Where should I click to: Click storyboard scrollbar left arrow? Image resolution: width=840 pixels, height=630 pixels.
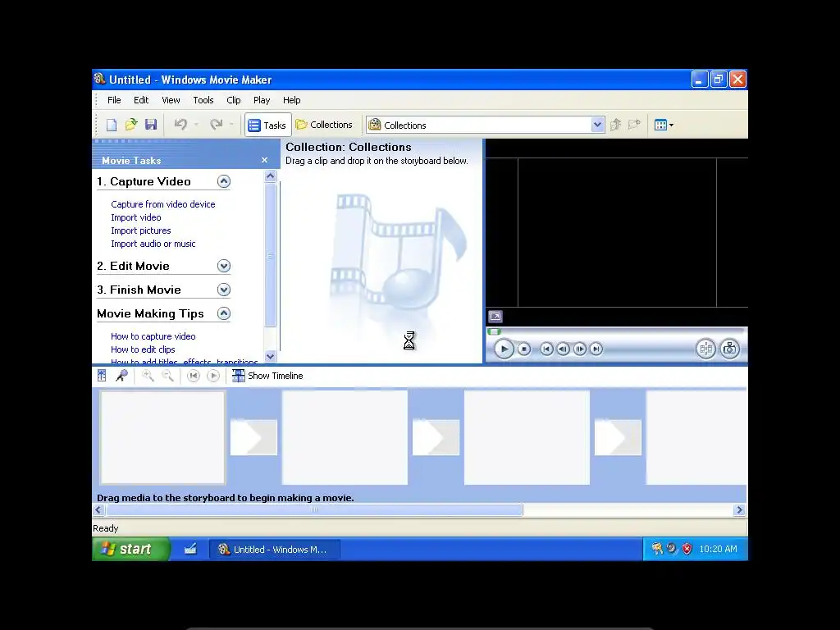tap(98, 510)
